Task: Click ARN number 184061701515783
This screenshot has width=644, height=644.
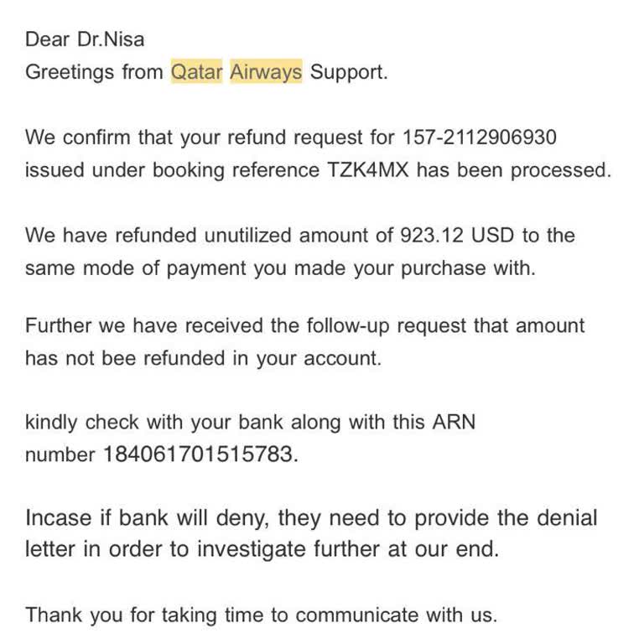Action: coord(198,454)
